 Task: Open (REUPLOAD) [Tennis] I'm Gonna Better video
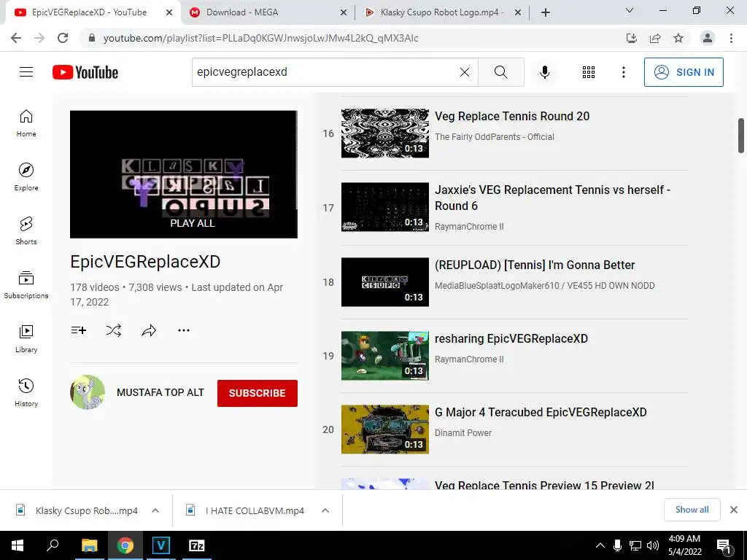tap(535, 265)
